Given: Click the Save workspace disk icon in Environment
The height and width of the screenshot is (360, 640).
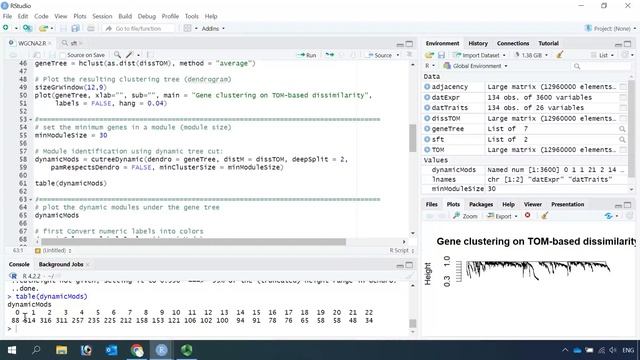Looking at the screenshot, I should click(441, 55).
